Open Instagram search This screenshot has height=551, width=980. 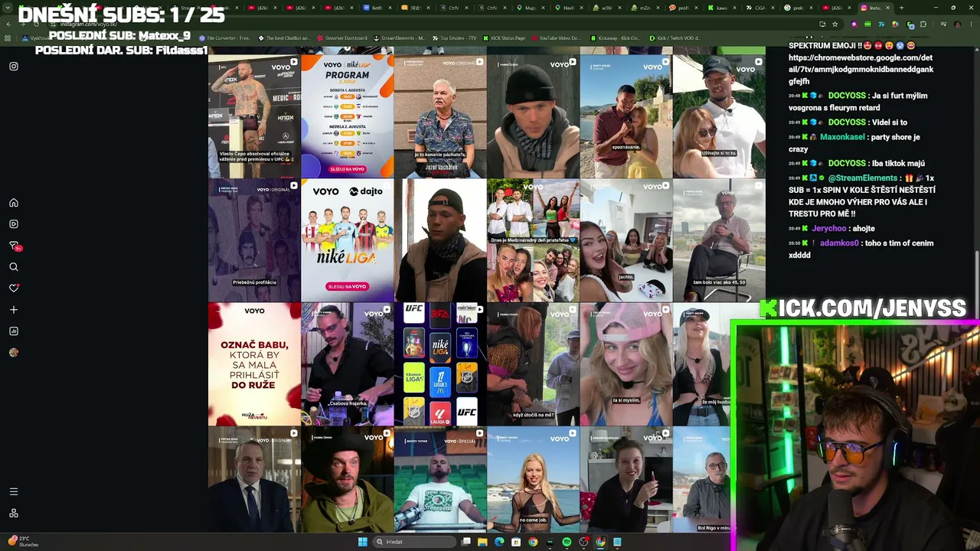click(x=14, y=267)
